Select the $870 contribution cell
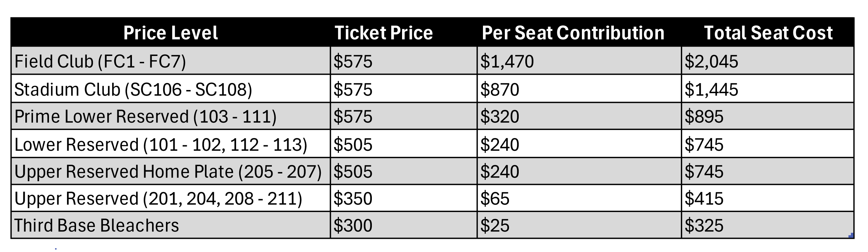The image size is (868, 252). (500, 90)
